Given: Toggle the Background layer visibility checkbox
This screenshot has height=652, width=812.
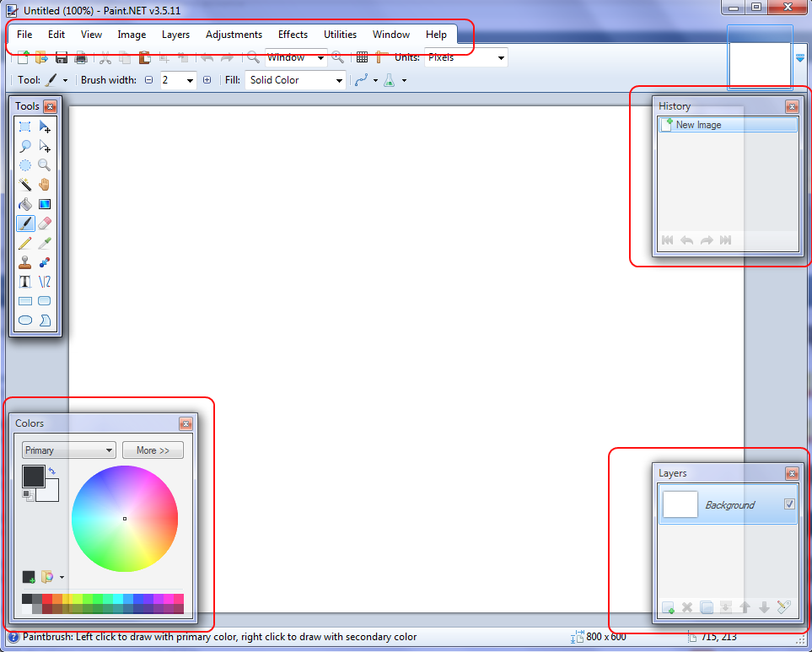Looking at the screenshot, I should point(789,504).
